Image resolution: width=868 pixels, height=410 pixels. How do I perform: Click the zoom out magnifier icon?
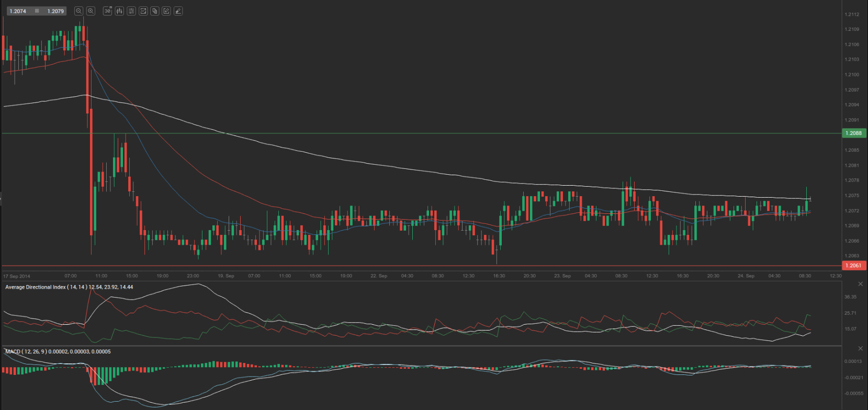coord(78,11)
